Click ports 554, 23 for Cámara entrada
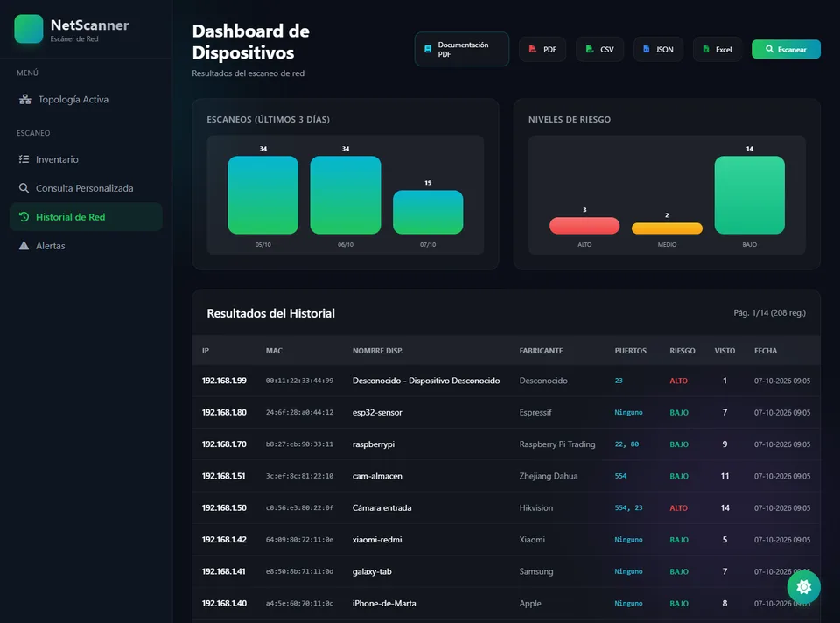 pyautogui.click(x=628, y=507)
